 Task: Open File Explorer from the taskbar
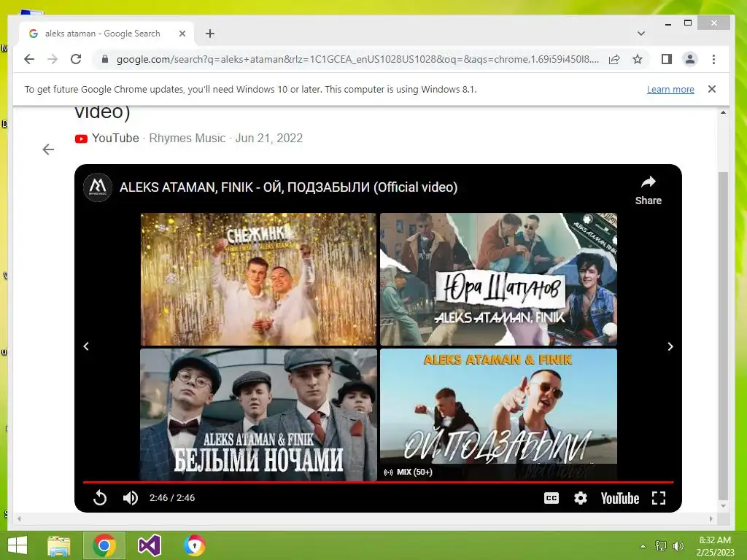pos(59,545)
